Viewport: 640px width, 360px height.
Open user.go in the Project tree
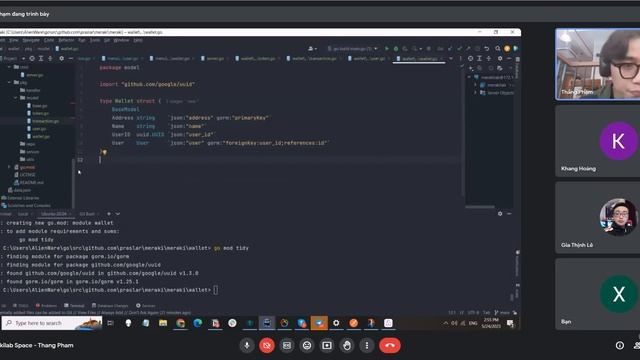point(39,129)
